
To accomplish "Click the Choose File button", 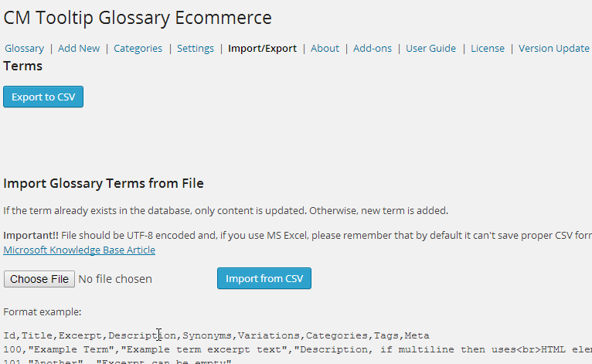I will click(39, 279).
